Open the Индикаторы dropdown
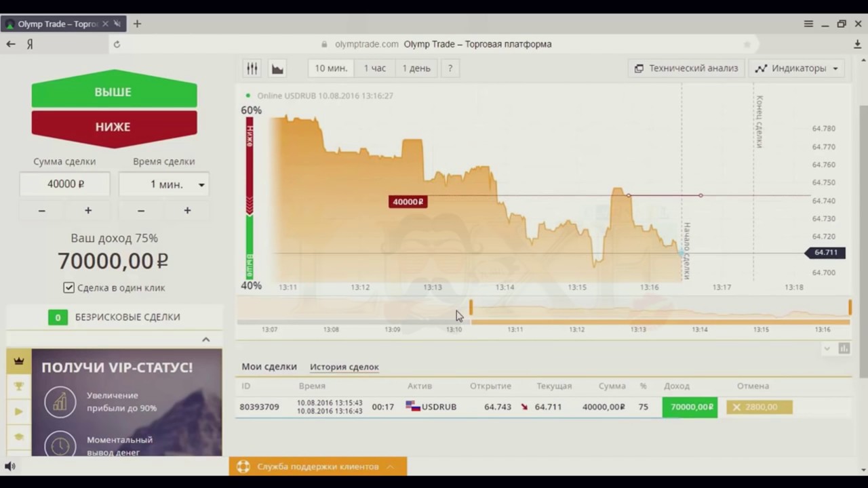 tap(798, 68)
